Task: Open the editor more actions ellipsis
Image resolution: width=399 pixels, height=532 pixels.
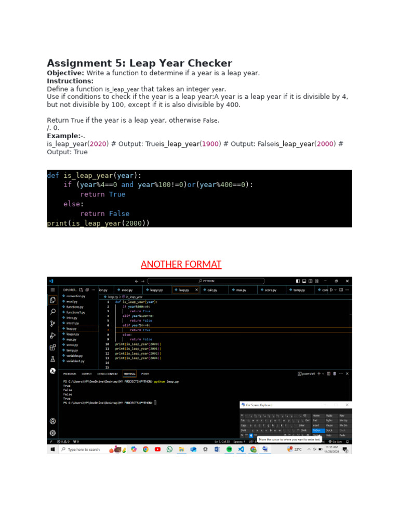Action: click(x=347, y=290)
